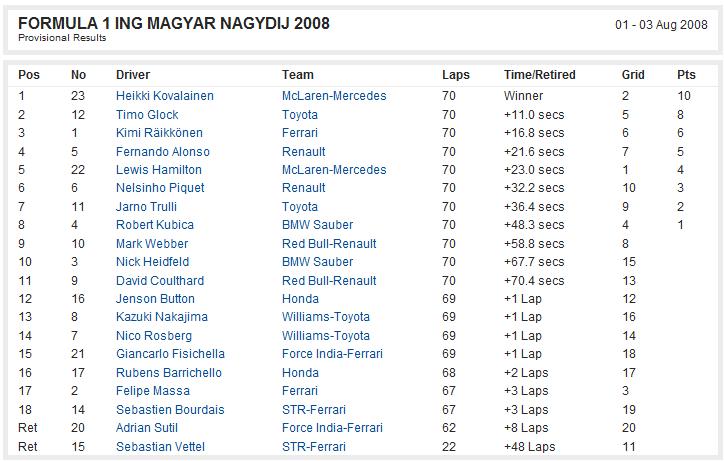Click Timo Glock driver name
The height and width of the screenshot is (461, 724).
tap(147, 115)
